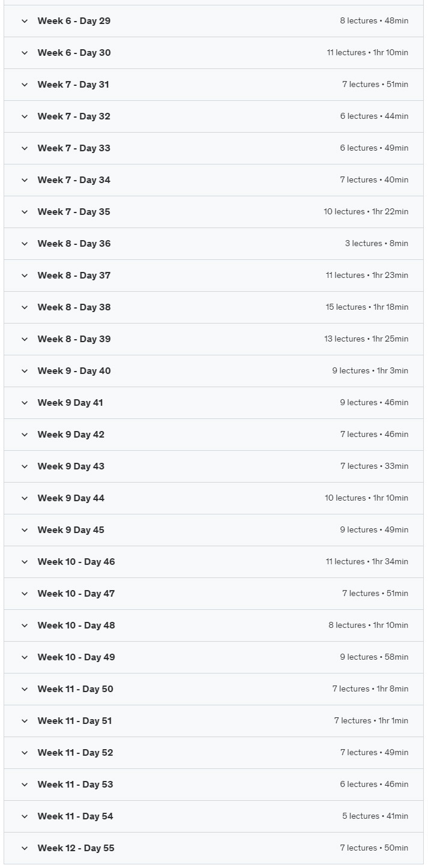Click the 3 lectures • 8min label
This screenshot has height=868, width=428.
click(376, 244)
